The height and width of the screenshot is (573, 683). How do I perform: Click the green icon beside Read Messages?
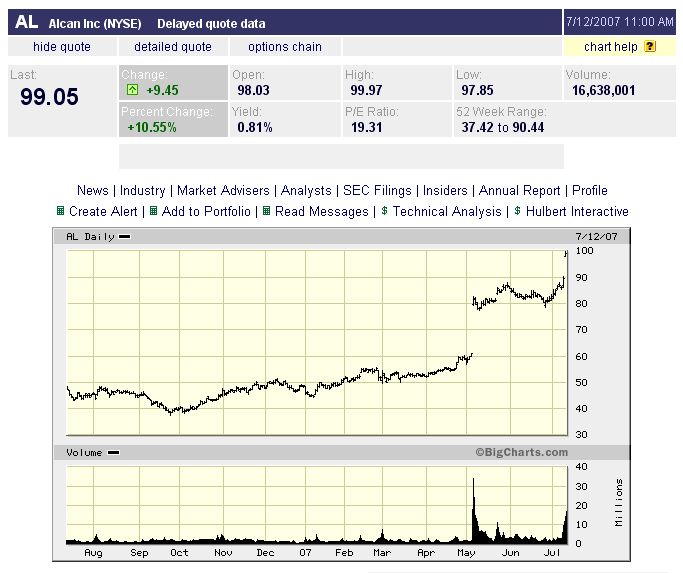(266, 211)
